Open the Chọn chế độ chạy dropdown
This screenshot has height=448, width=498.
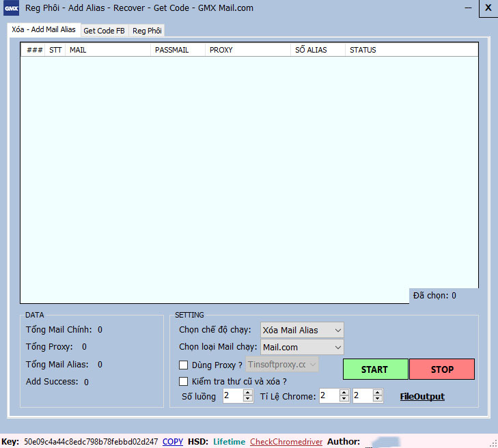pyautogui.click(x=302, y=331)
